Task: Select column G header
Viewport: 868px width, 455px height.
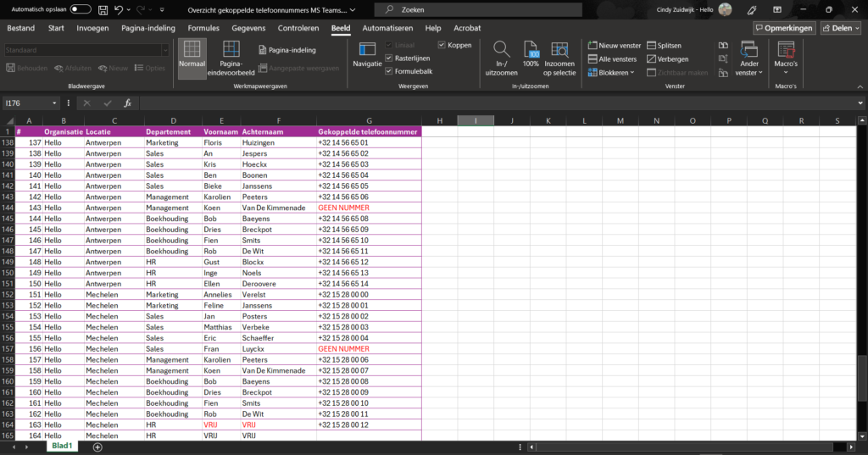Action: [369, 120]
